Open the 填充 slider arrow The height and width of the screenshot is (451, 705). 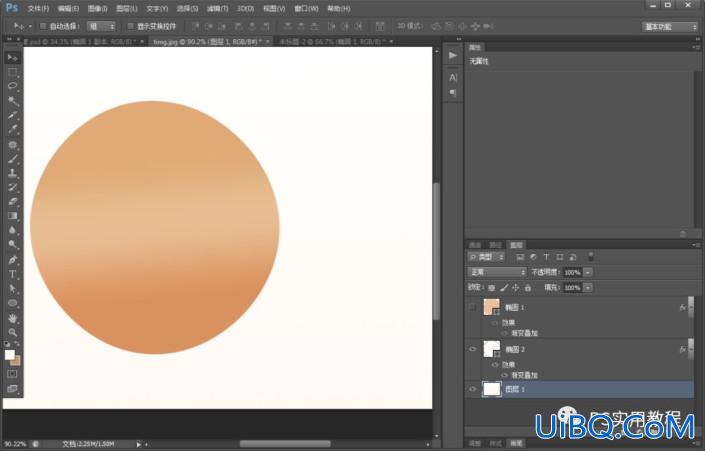pyautogui.click(x=588, y=287)
